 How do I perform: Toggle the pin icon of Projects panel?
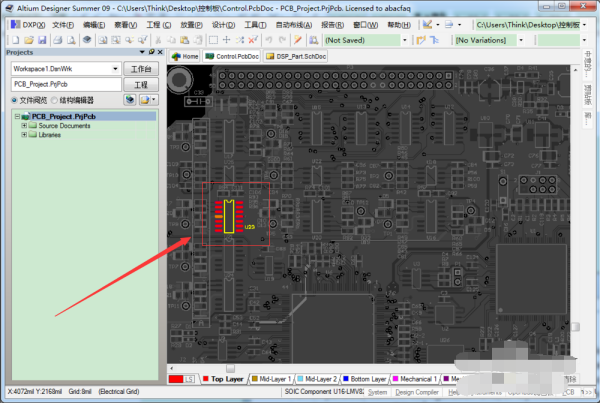coord(152,52)
